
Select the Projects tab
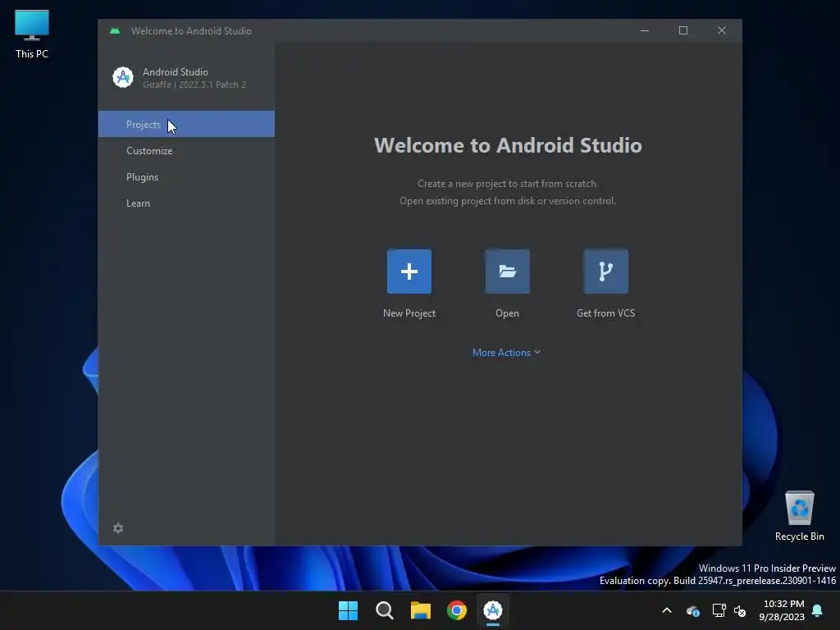pos(186,125)
